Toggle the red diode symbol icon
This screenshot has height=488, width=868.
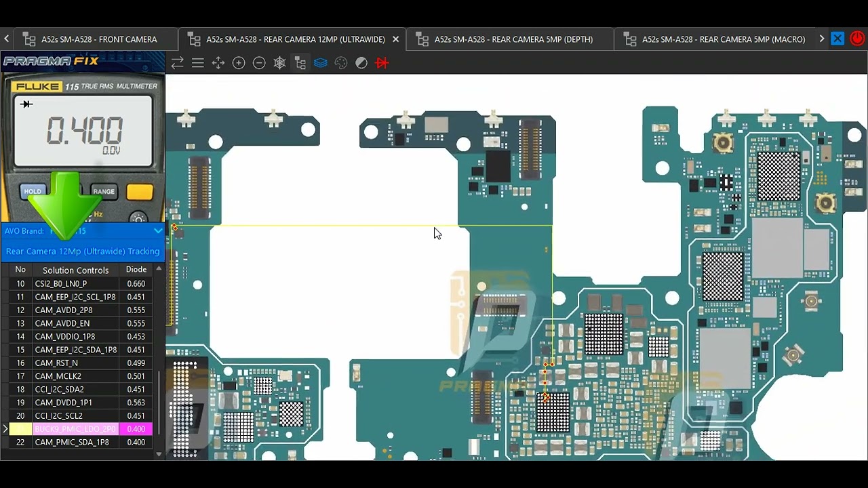(382, 63)
